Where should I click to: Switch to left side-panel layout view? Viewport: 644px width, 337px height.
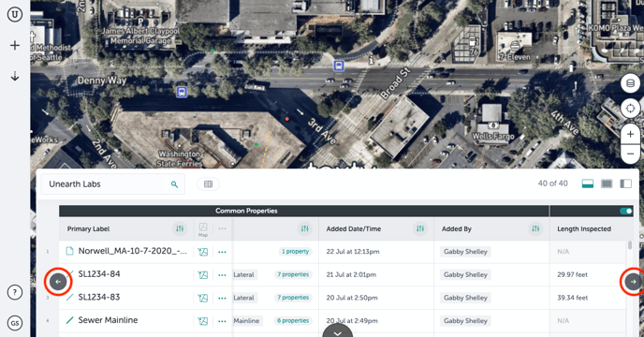pyautogui.click(x=625, y=183)
